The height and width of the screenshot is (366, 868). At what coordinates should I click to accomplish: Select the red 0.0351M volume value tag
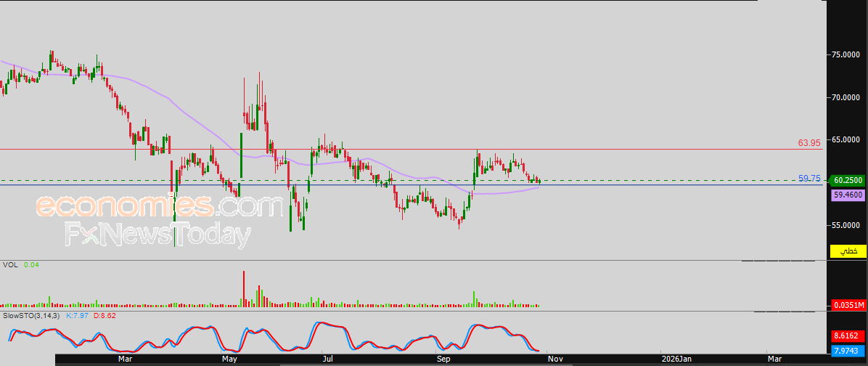pos(848,305)
